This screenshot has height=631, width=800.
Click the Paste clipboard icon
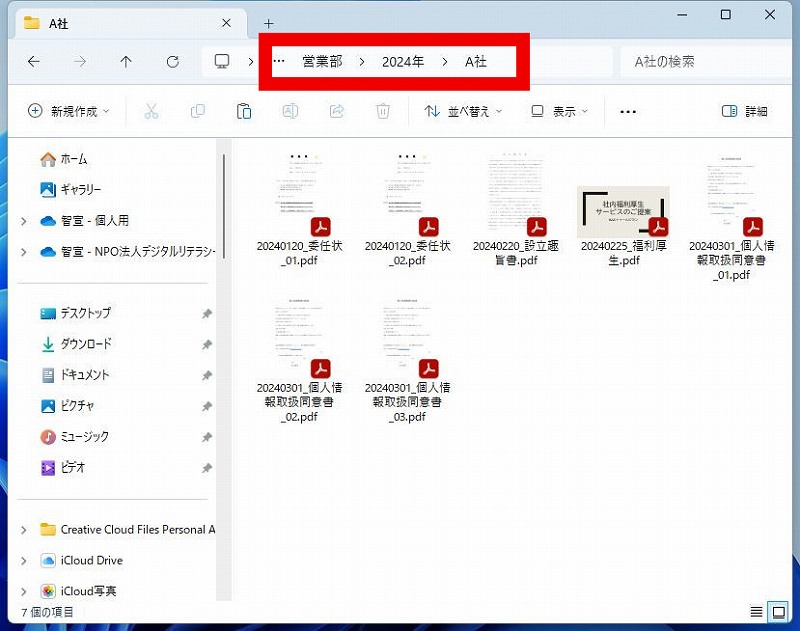243,111
